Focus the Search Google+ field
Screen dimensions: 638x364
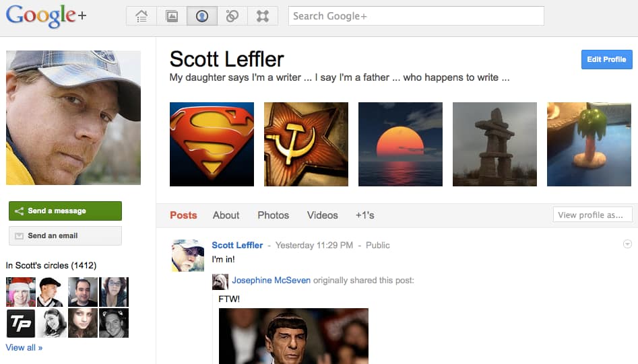(x=416, y=16)
